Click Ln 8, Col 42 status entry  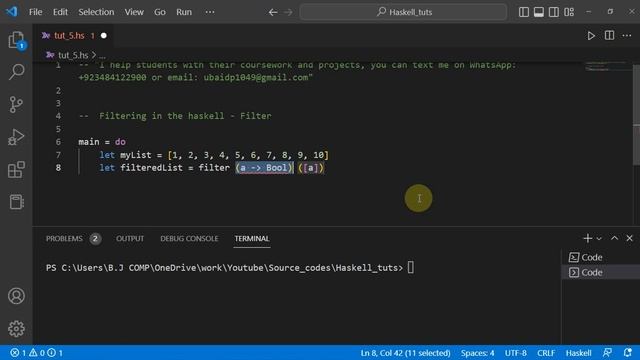pos(405,353)
